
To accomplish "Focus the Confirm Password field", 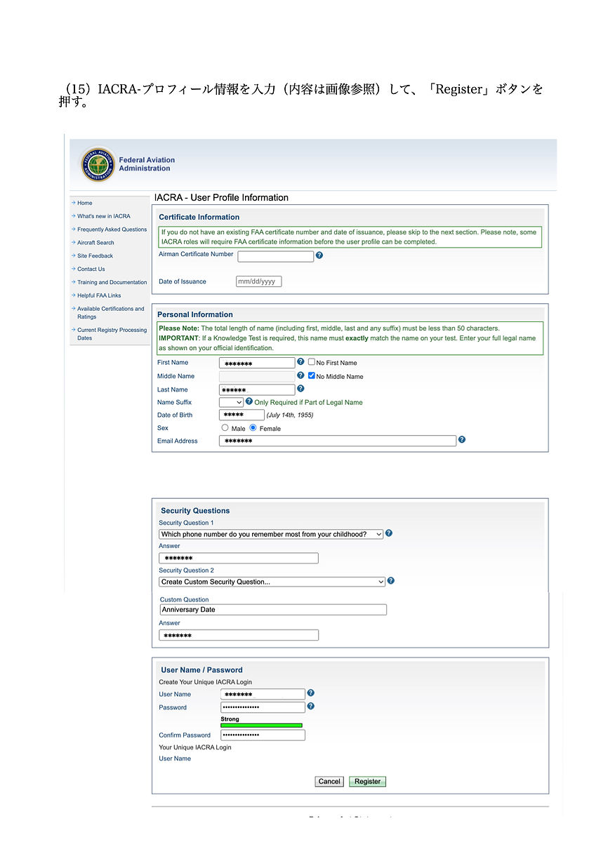I will 263,735.
